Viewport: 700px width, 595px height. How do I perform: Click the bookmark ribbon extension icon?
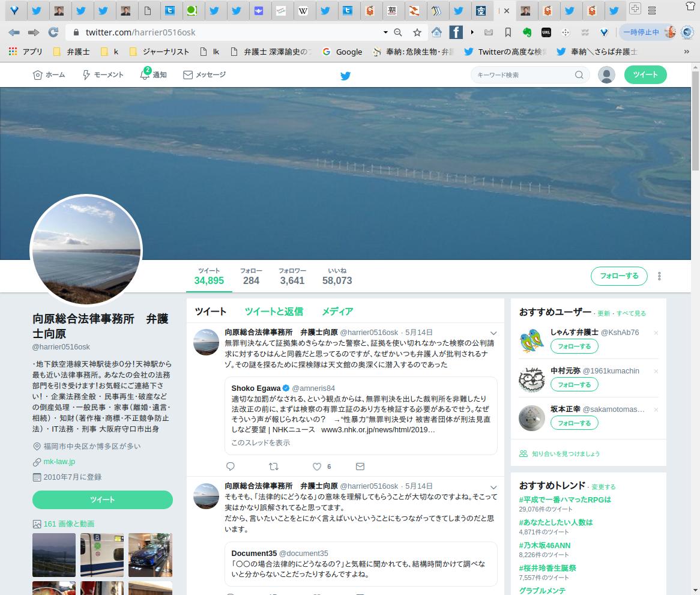508,32
